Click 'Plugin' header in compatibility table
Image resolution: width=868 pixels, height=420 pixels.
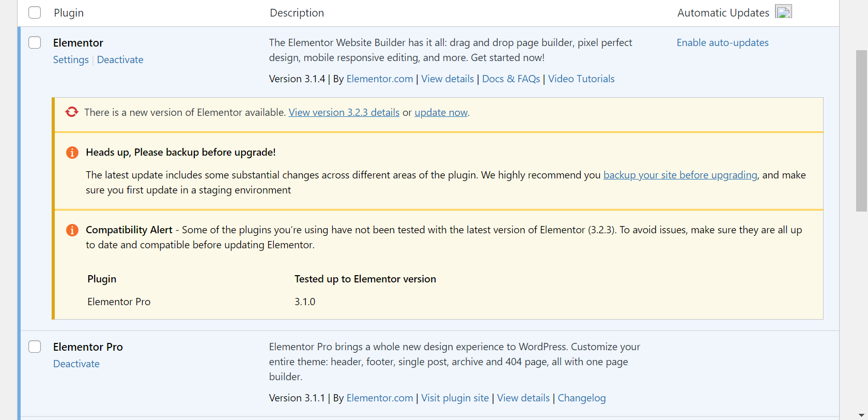102,279
